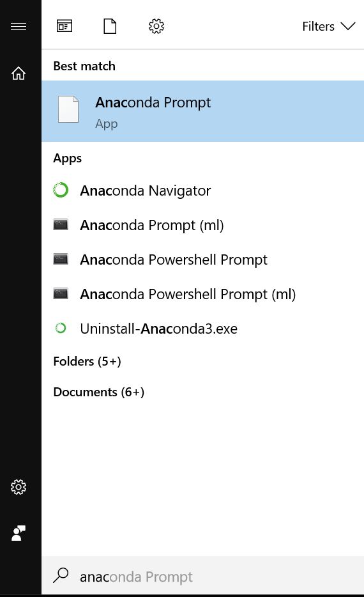Expand the Documents (6+) group
Screen dimensions: 364x597
point(99,392)
